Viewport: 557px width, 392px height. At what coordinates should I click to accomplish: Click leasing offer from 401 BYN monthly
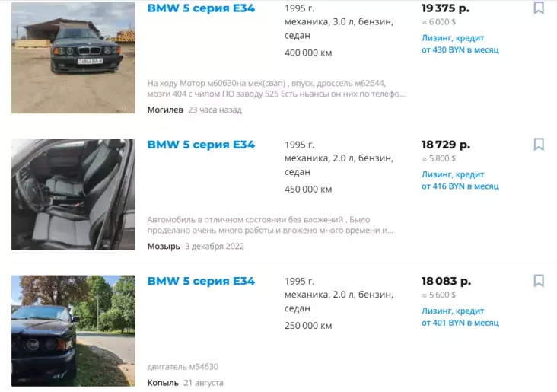pos(460,317)
